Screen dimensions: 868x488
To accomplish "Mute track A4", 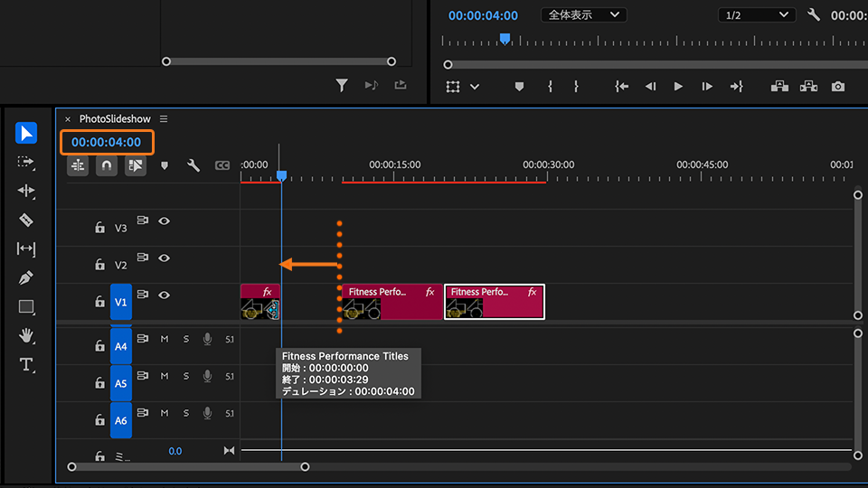I will click(x=165, y=339).
